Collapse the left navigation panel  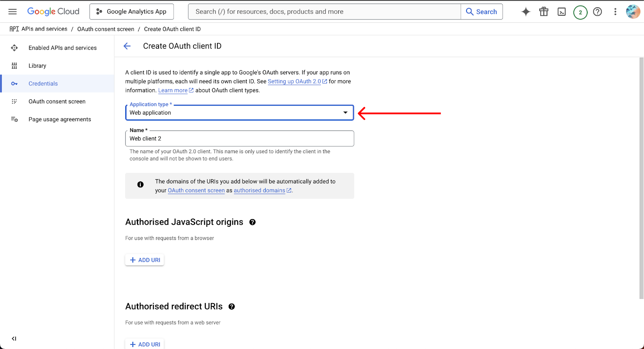(x=14, y=339)
